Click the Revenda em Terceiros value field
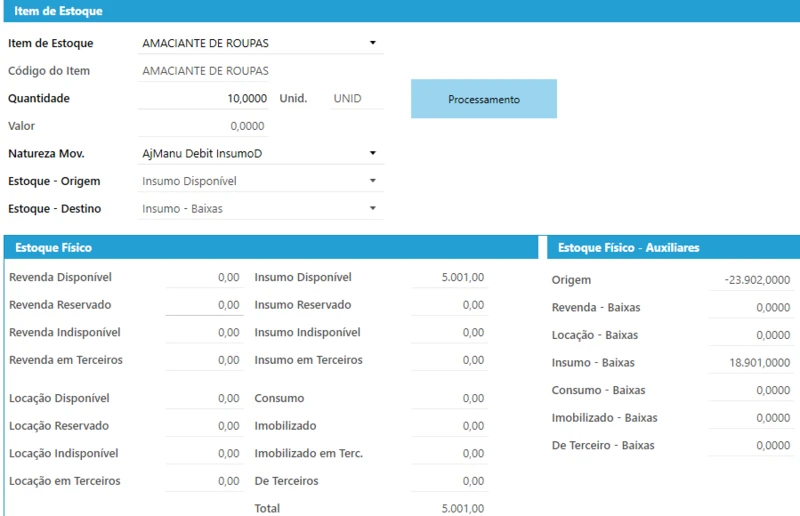This screenshot has height=516, width=800. (x=205, y=360)
